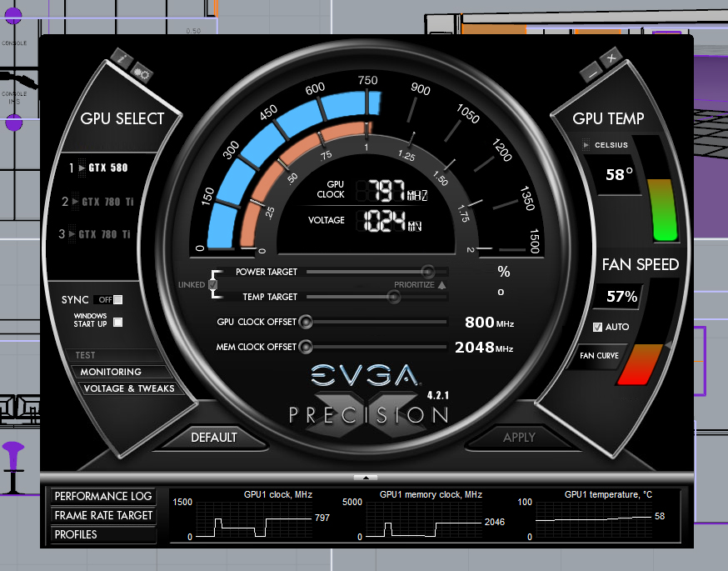The width and height of the screenshot is (728, 571).
Task: Click the APPLY button
Action: 519,438
